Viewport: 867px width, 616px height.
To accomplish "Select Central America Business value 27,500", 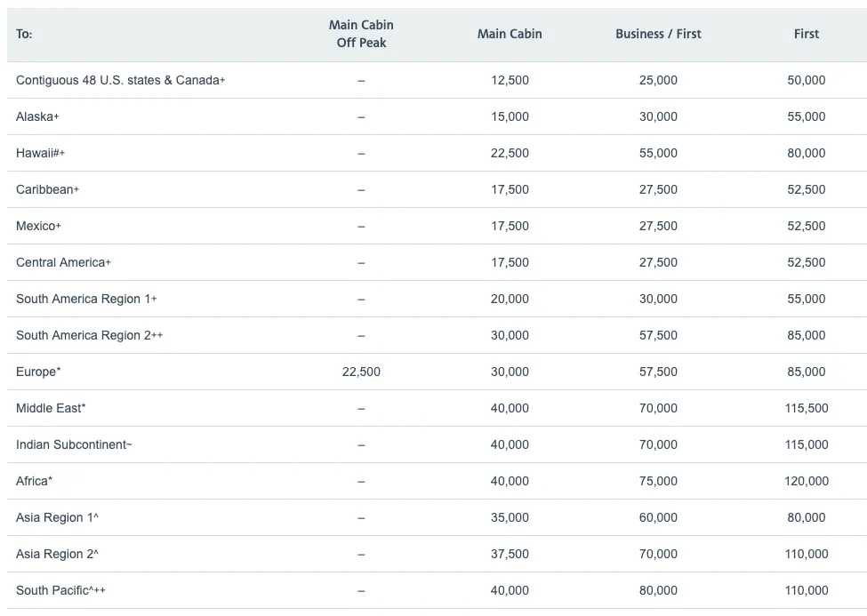I will pos(658,262).
